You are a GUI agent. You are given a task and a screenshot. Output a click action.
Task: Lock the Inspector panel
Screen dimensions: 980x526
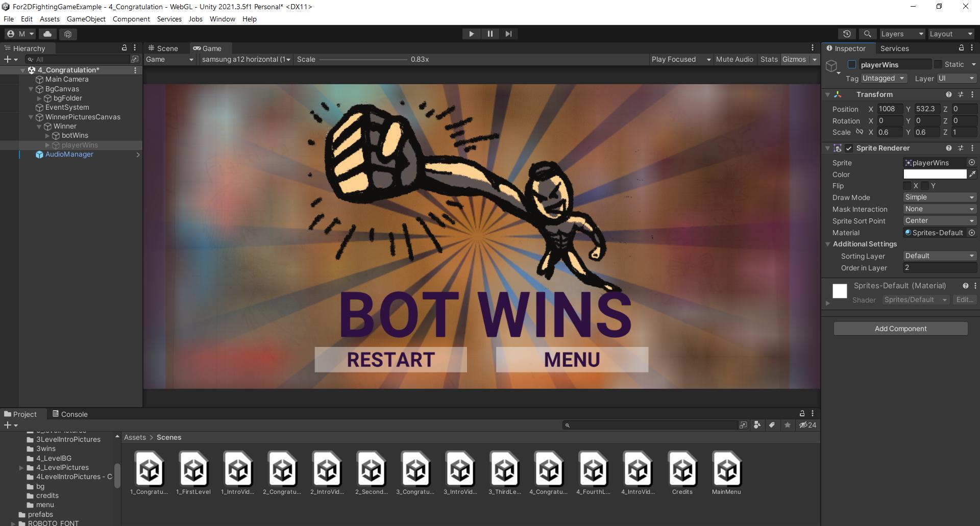(961, 48)
